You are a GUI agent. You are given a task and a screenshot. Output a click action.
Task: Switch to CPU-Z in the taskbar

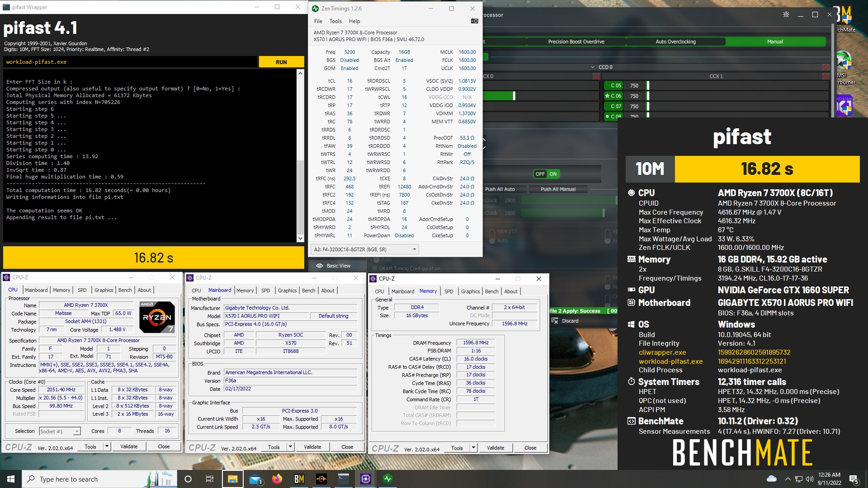(366, 479)
